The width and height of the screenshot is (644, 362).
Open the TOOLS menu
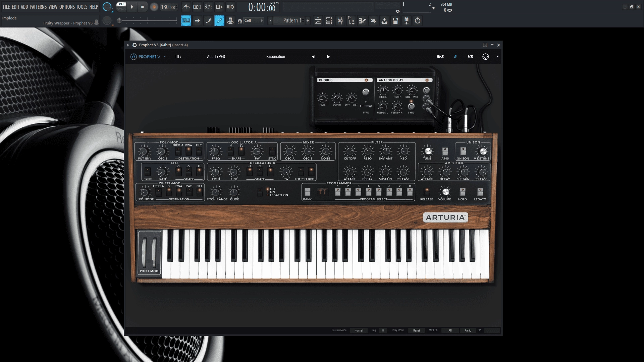tap(82, 7)
